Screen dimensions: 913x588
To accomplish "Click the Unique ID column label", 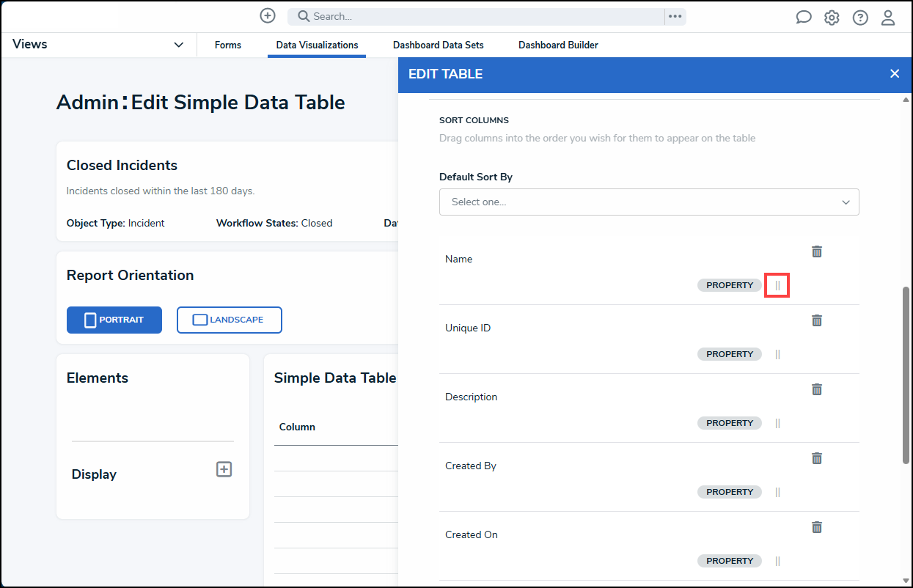I will point(468,328).
